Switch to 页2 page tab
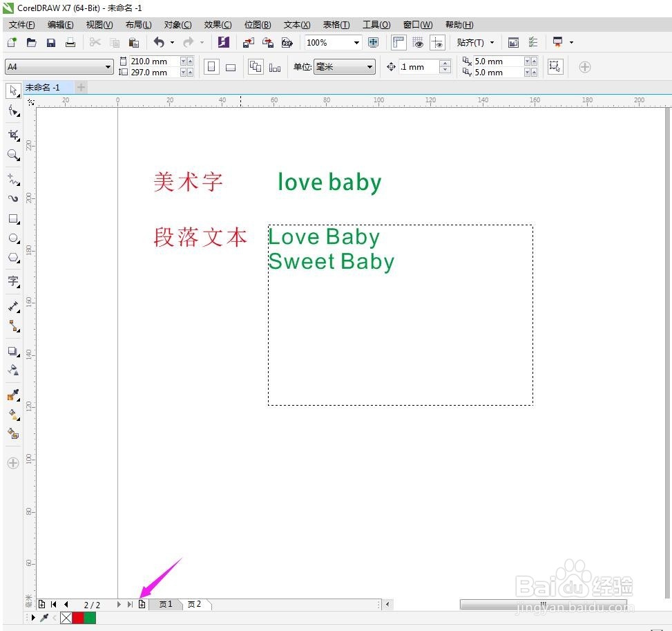 [x=194, y=605]
